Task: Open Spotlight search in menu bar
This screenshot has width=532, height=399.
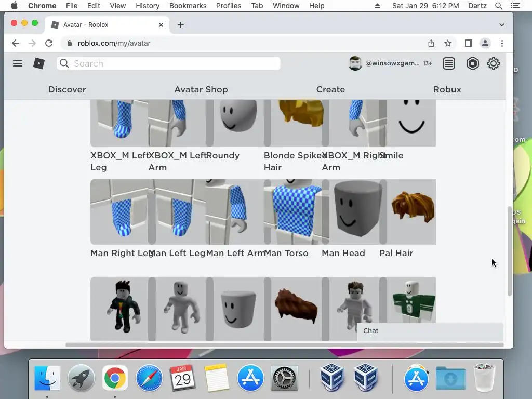Action: pos(498,6)
